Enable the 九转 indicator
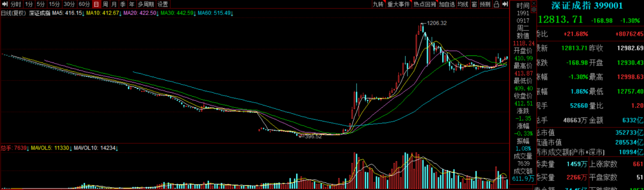The width and height of the screenshot is (644, 190). tap(378, 4)
